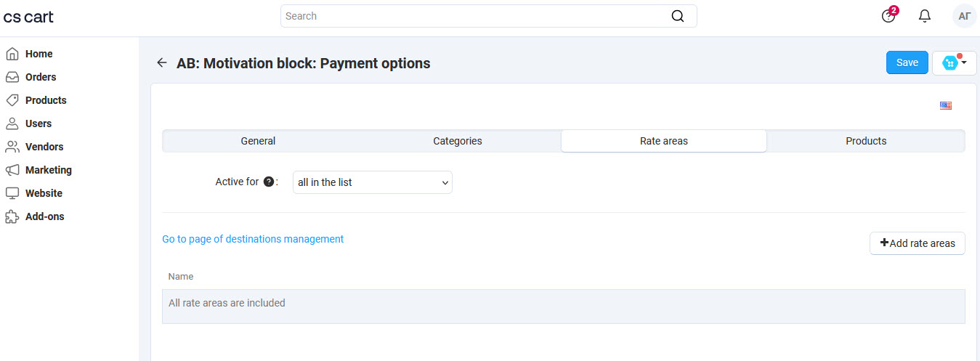Click into the Search field
Image resolution: width=980 pixels, height=361 pixels.
point(476,16)
